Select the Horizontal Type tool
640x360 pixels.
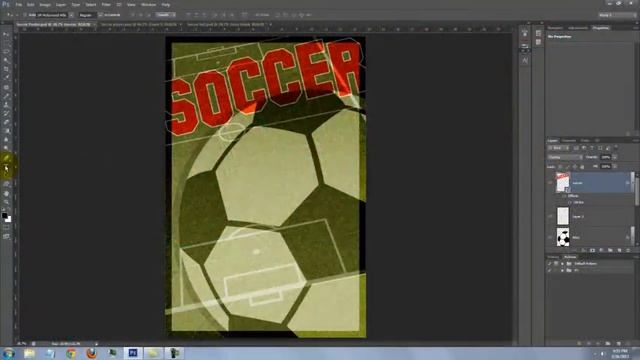[6, 167]
